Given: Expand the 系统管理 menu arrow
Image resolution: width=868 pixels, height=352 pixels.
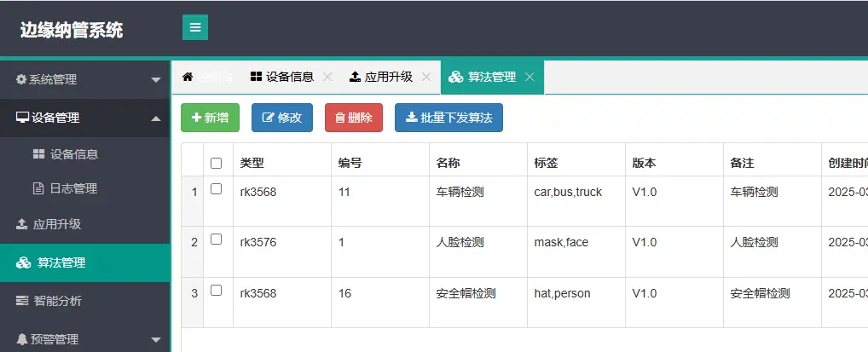Looking at the screenshot, I should tap(156, 80).
